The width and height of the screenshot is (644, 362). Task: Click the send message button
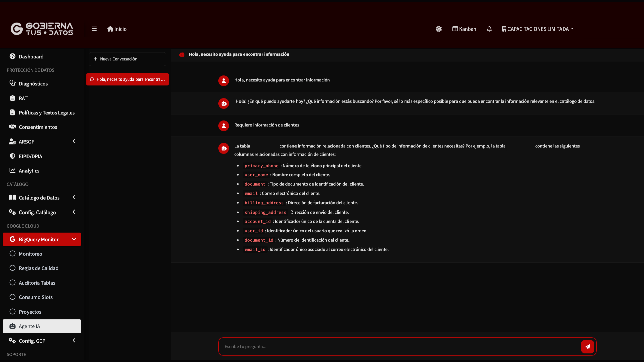(x=587, y=346)
